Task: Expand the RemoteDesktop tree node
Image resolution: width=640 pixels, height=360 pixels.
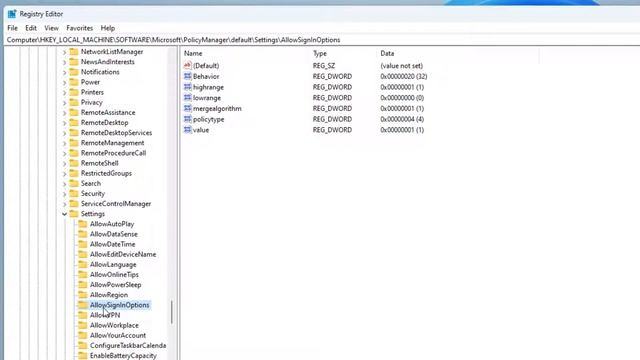Action: tap(64, 123)
